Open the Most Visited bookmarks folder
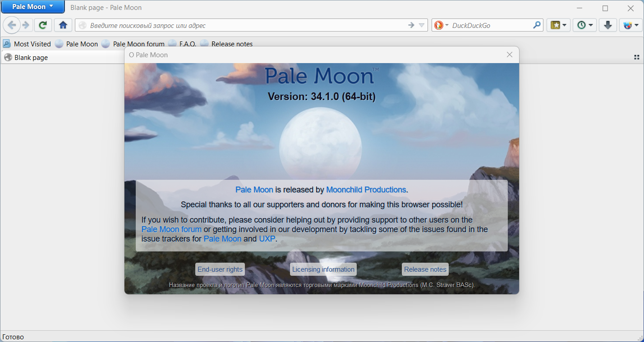The height and width of the screenshot is (342, 644). click(27, 44)
